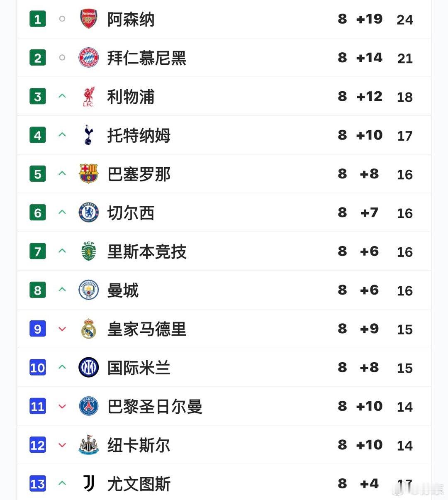448x500 pixels.
Task: Open team name 皇家马德里
Action: [146, 329]
